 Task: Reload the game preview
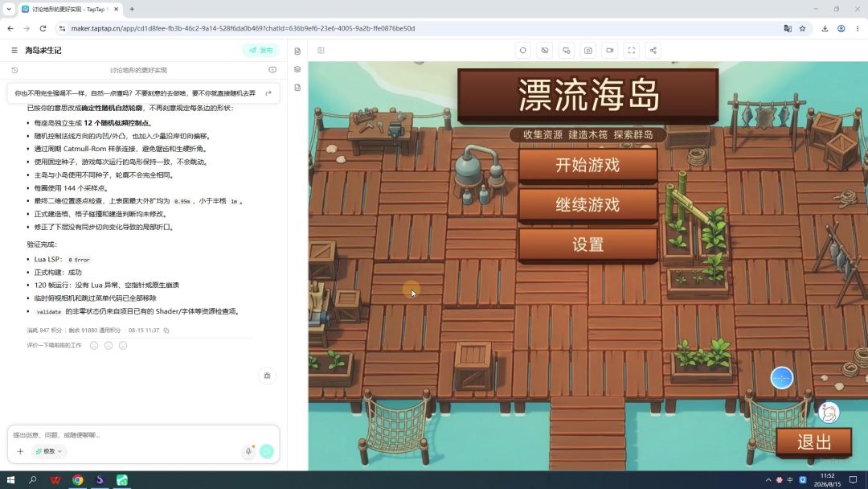point(522,51)
